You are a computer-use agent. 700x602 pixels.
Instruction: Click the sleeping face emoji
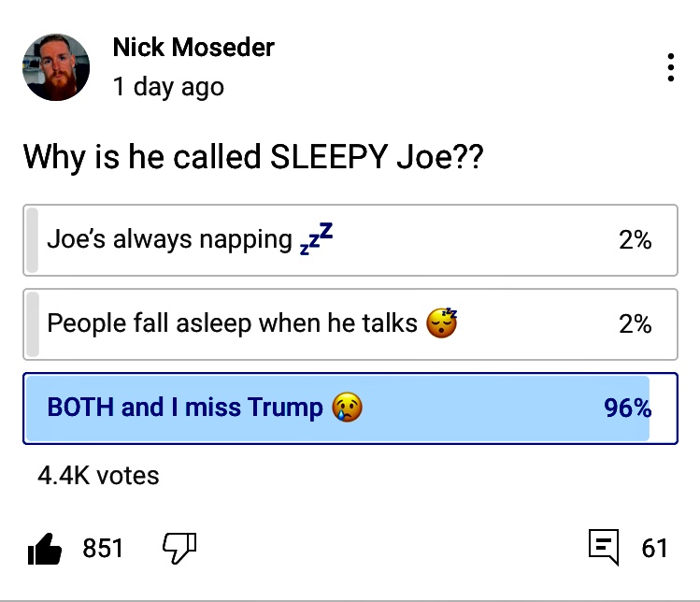(441, 323)
